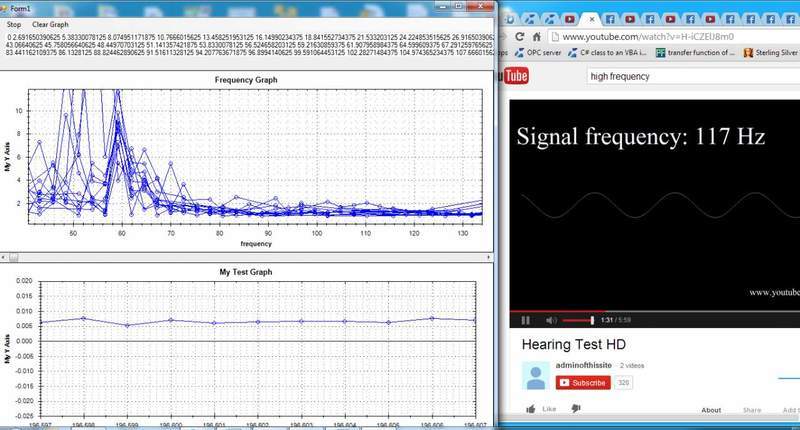Click the page icon in address bar

555,37
